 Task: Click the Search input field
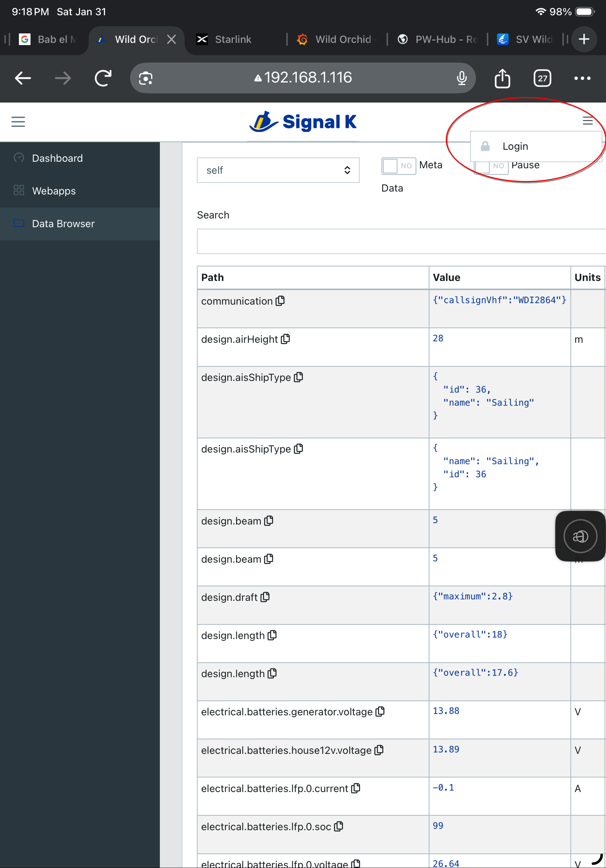click(x=401, y=241)
